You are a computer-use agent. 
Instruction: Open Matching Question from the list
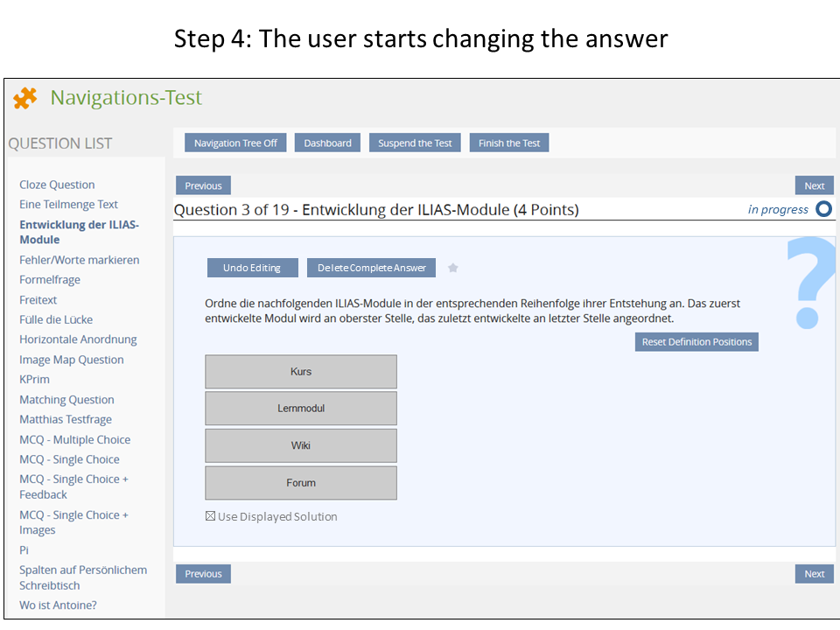[66, 400]
